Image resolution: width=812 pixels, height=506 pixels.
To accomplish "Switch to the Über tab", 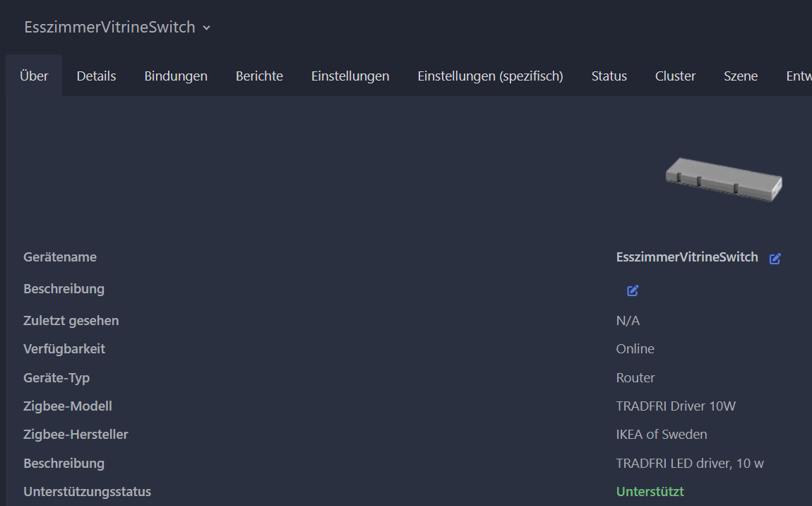I will [34, 76].
